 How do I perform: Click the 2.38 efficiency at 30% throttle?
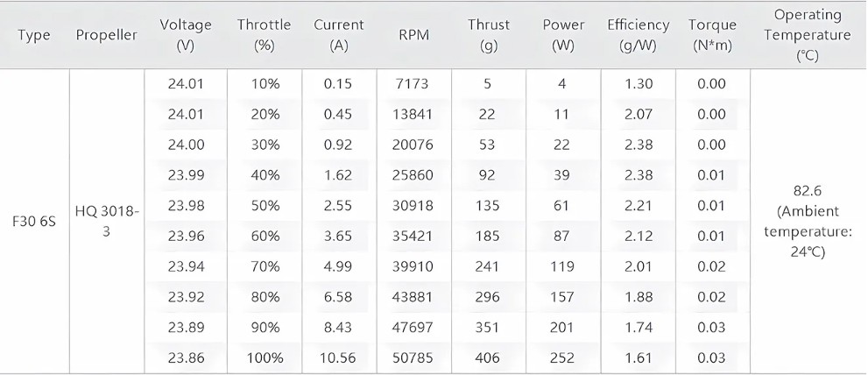pyautogui.click(x=638, y=145)
